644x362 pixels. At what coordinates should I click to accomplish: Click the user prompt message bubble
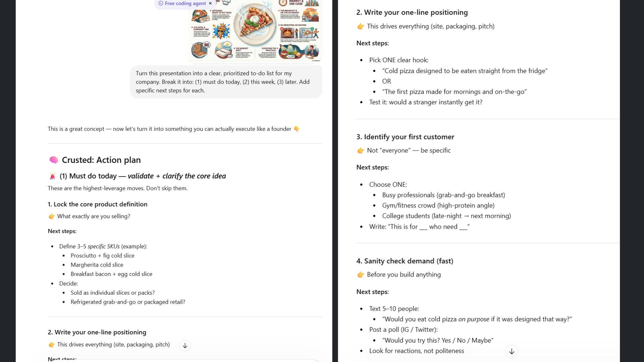click(x=226, y=82)
